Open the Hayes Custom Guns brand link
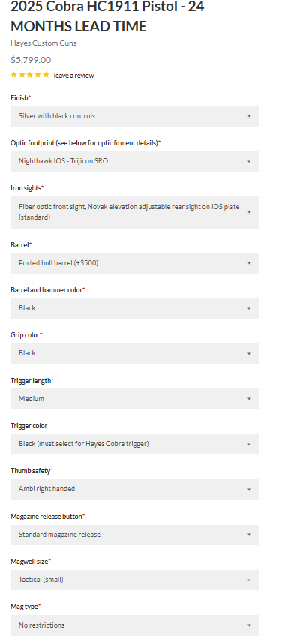Image resolution: width=285 pixels, height=644 pixels. (43, 43)
